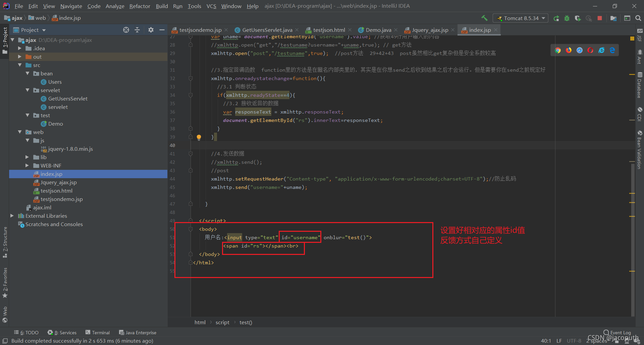Open the CDI side tool window
644x345 pixels.
639,114
